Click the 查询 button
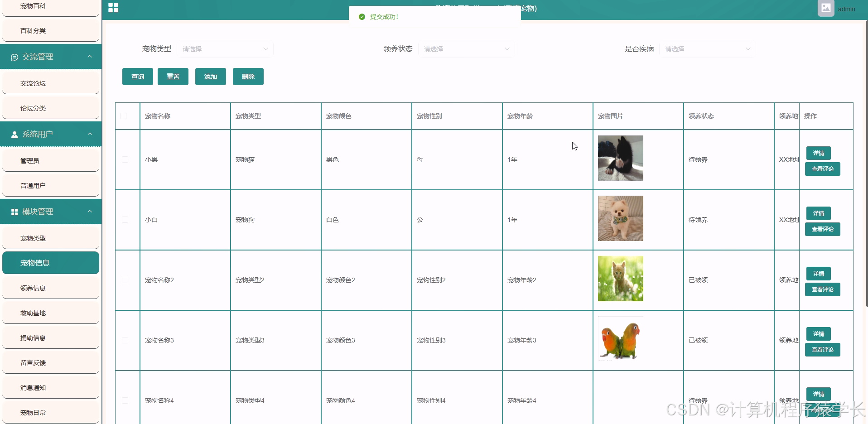This screenshot has width=868, height=424. click(x=138, y=77)
